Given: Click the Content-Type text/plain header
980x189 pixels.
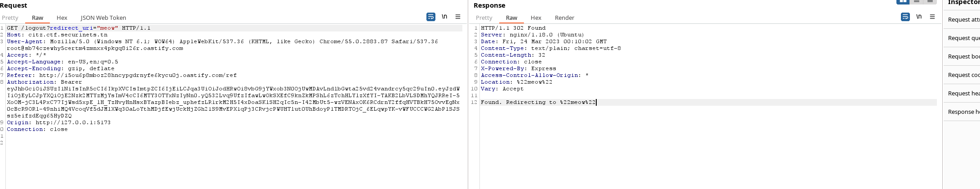Looking at the screenshot, I should pyautogui.click(x=551, y=48).
